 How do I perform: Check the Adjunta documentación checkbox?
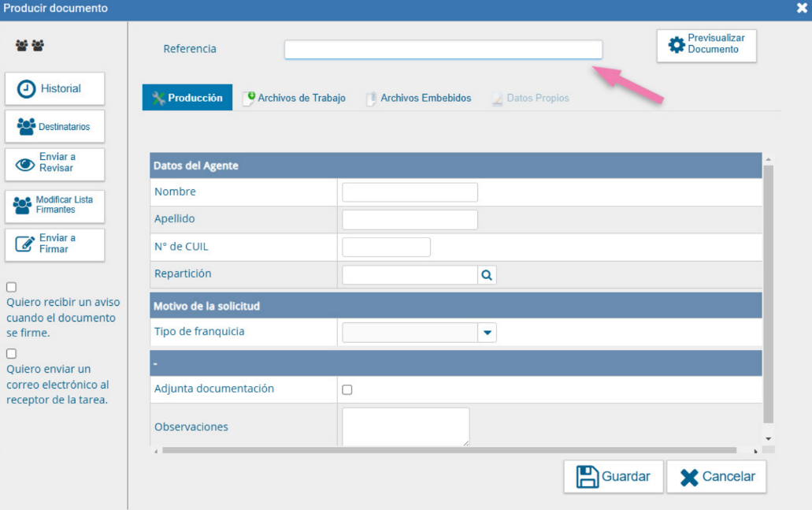(x=347, y=389)
